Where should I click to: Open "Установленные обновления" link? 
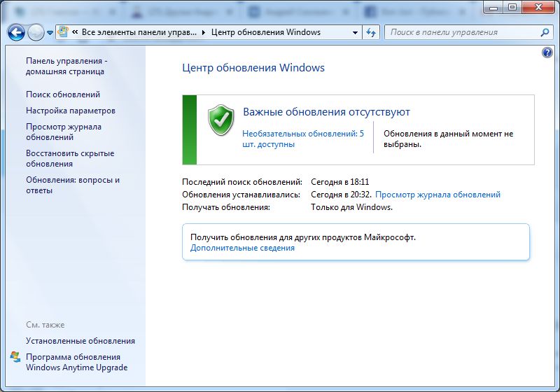coord(80,341)
